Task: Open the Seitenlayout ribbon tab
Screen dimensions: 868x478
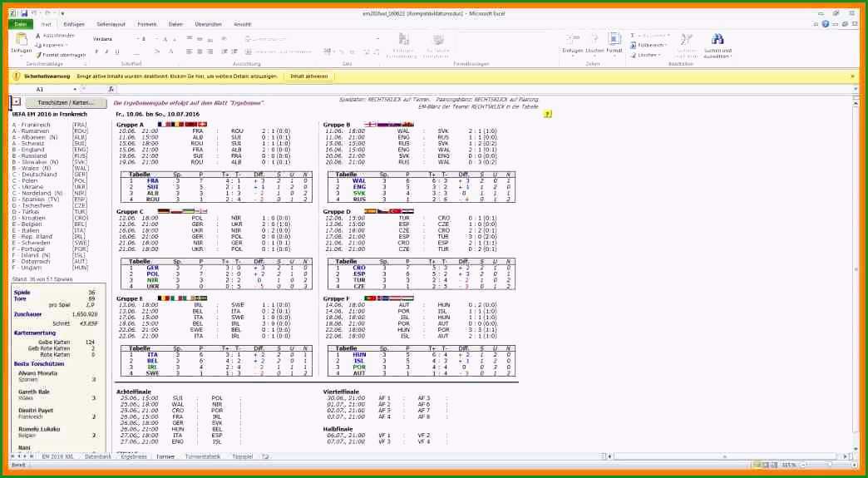Action: 111,24
